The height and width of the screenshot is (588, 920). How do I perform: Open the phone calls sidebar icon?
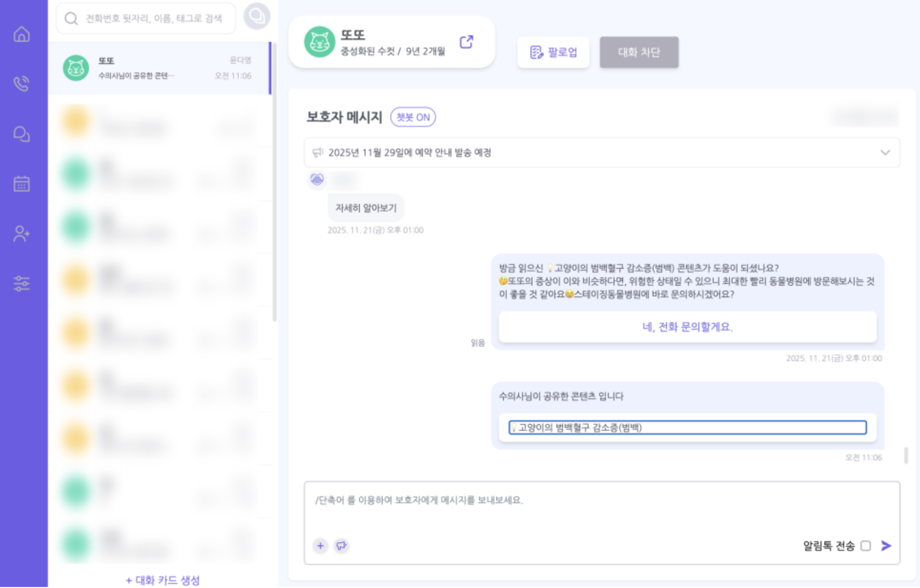(x=22, y=84)
